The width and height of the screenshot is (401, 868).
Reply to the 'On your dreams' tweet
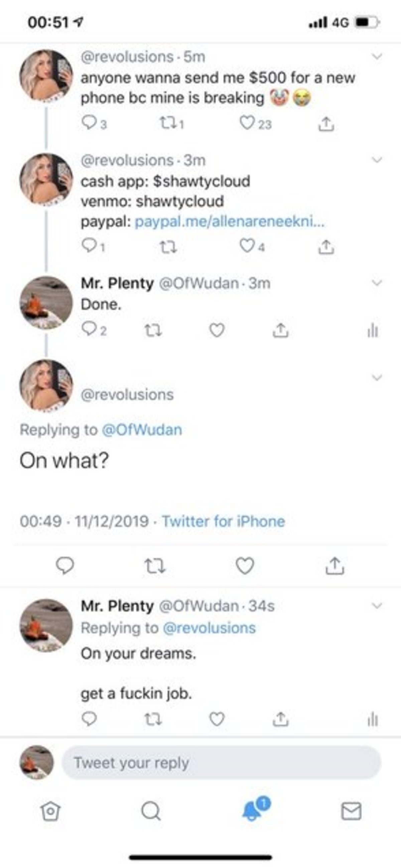tap(89, 719)
